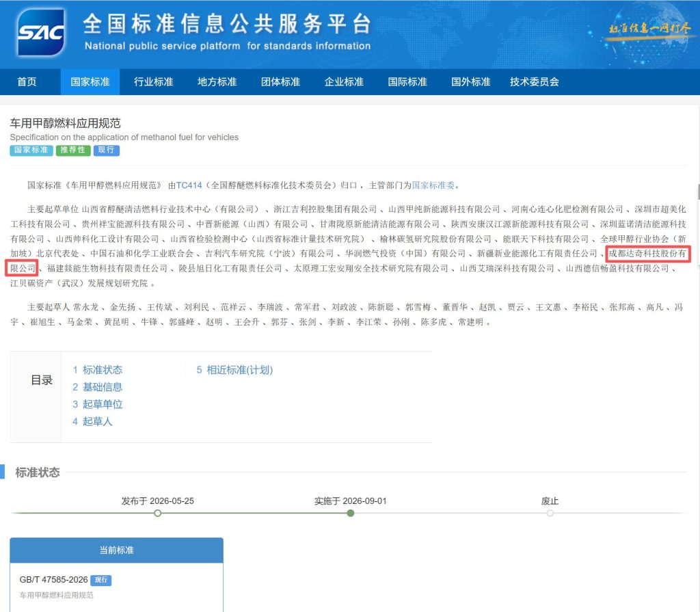Click the 现行 tag under the title
Viewport: 700px width, 612px height.
click(106, 150)
